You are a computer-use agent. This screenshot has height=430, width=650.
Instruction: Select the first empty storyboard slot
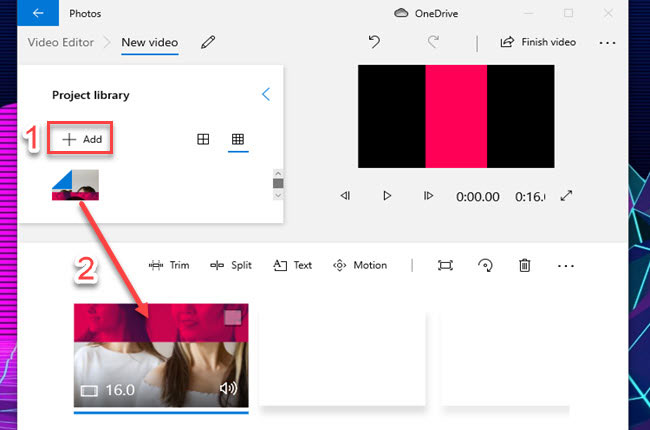pyautogui.click(x=342, y=358)
